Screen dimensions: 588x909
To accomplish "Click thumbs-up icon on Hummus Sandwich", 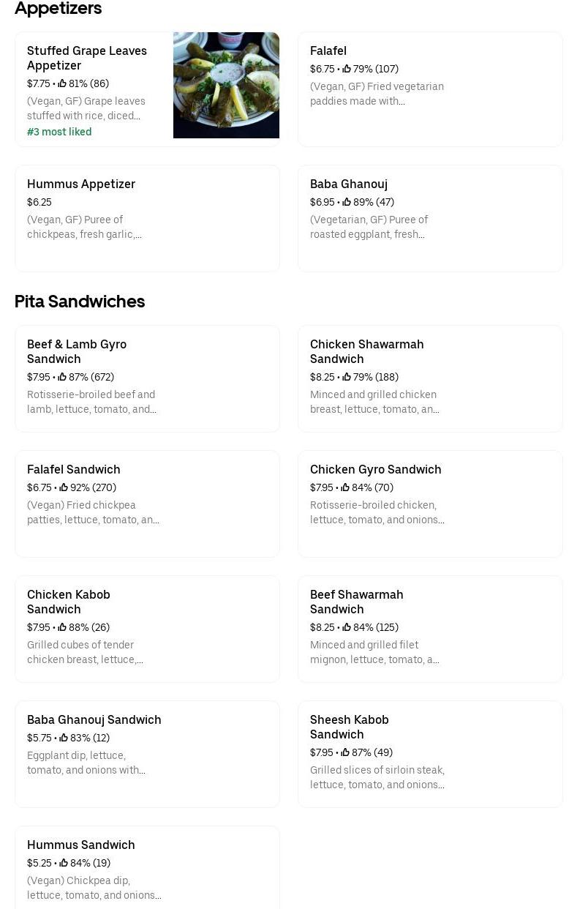I will (x=64, y=863).
